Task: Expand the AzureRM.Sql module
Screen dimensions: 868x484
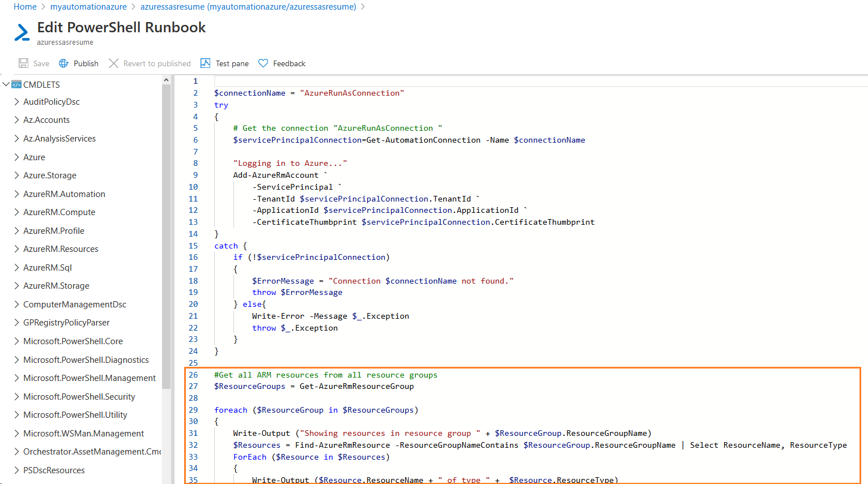Action: (16, 268)
